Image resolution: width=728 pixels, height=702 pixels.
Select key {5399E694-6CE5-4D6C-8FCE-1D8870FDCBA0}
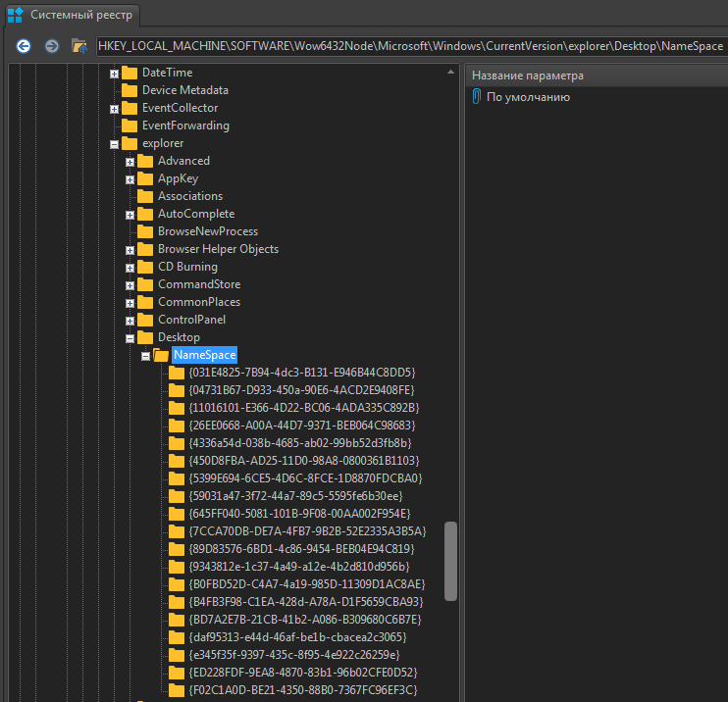305,477
